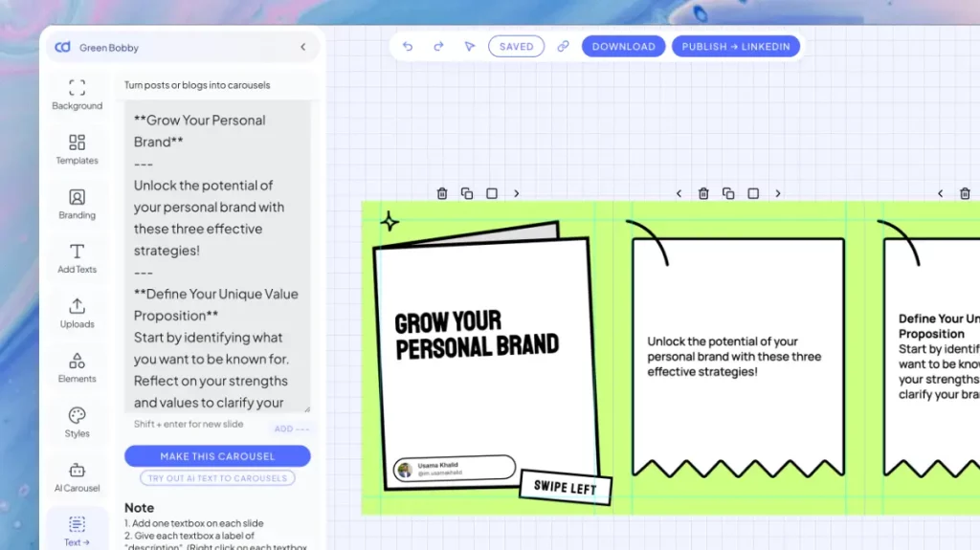
Task: Click inside the carousel text input area
Action: pyautogui.click(x=217, y=258)
